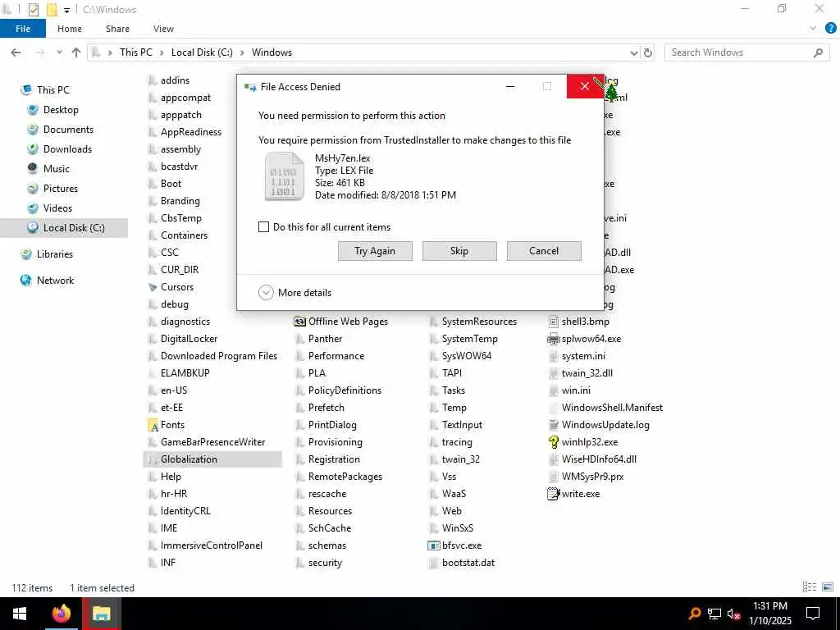
Task: Go back using the back arrow
Action: click(x=16, y=52)
